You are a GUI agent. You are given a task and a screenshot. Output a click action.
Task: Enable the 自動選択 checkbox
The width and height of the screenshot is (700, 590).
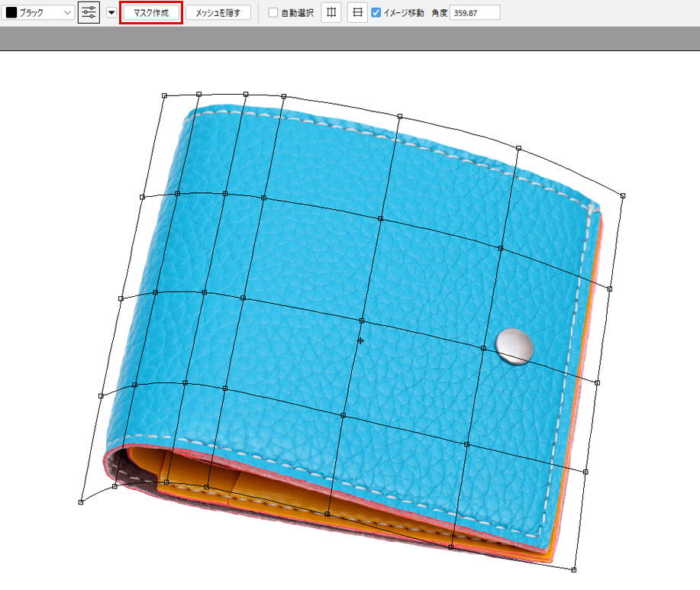click(273, 12)
